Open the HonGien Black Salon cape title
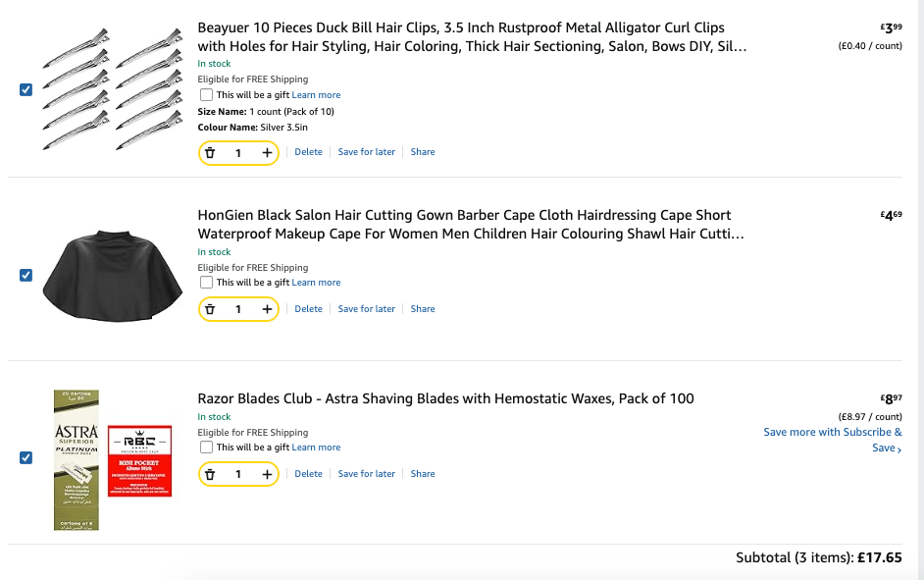Image resolution: width=924 pixels, height=580 pixels. pos(464,224)
